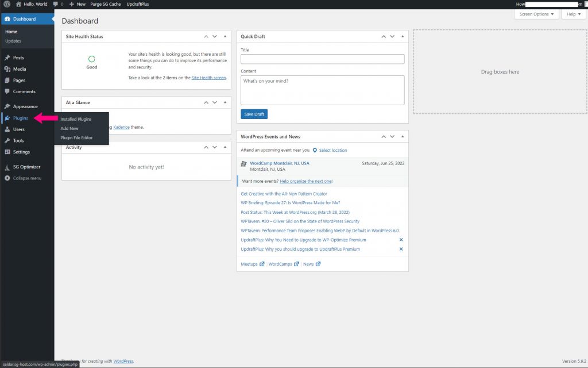Click the Users person icon

(7, 129)
